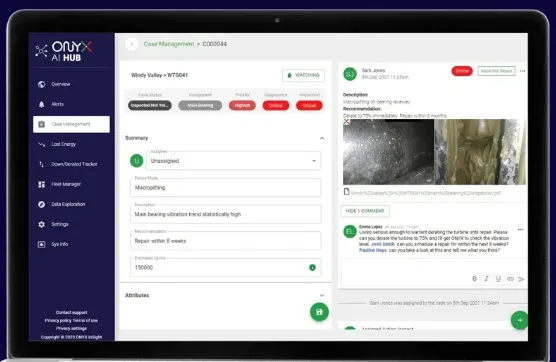
Task: Toggle the WATCHING button
Action: pyautogui.click(x=303, y=75)
